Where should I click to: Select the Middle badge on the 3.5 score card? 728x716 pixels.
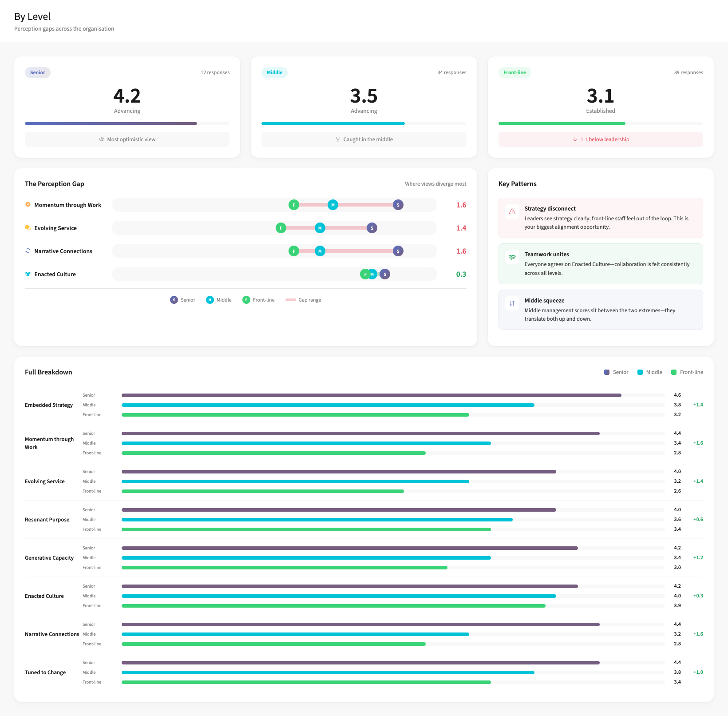click(274, 72)
